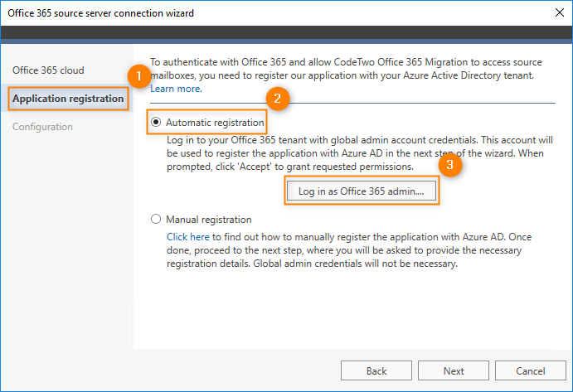Cancel the connection wizard

[x=531, y=370]
